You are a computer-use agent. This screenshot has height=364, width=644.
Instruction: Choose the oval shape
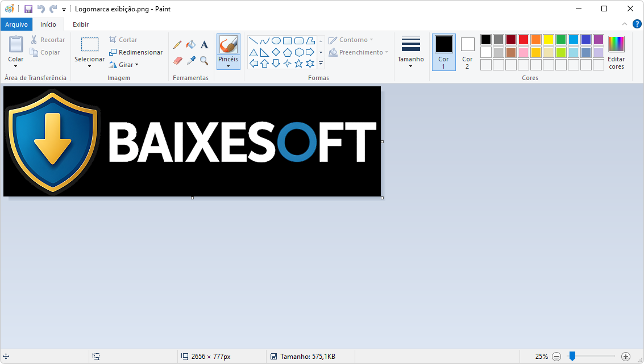click(276, 41)
